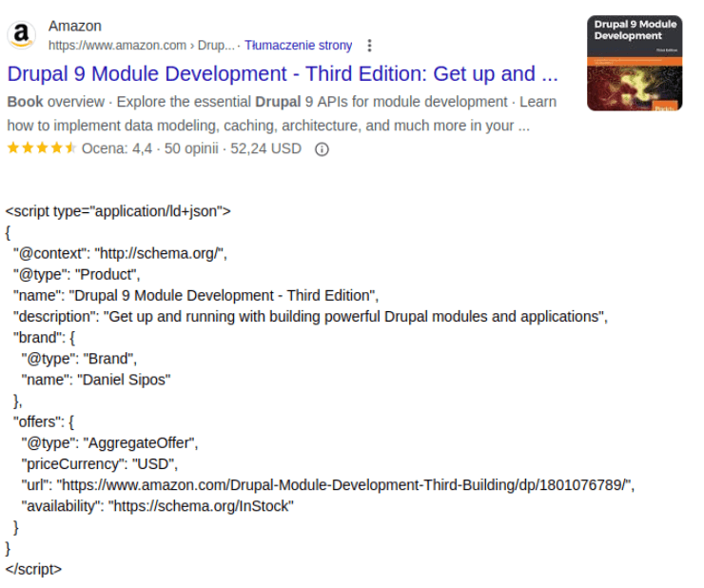The image size is (704, 588).
Task: Click the "52,24 USD" price text
Action: 265,148
